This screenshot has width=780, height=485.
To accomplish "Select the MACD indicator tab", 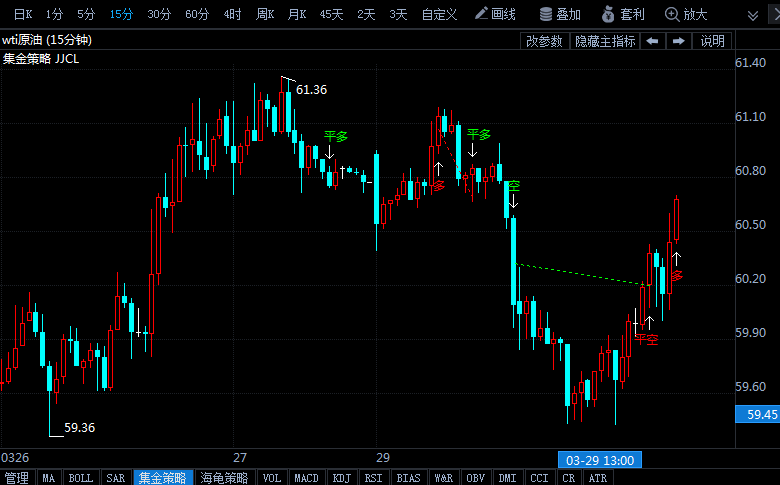I will point(306,478).
